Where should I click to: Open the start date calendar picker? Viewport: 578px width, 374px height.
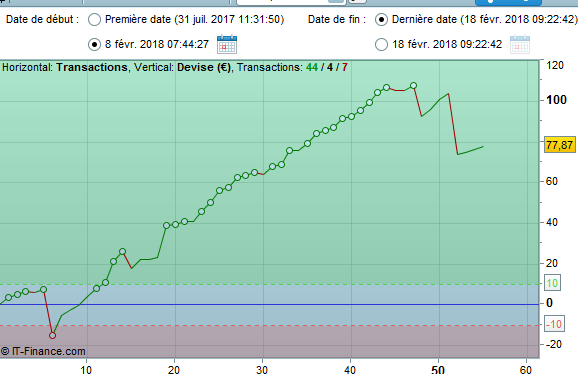[x=227, y=44]
